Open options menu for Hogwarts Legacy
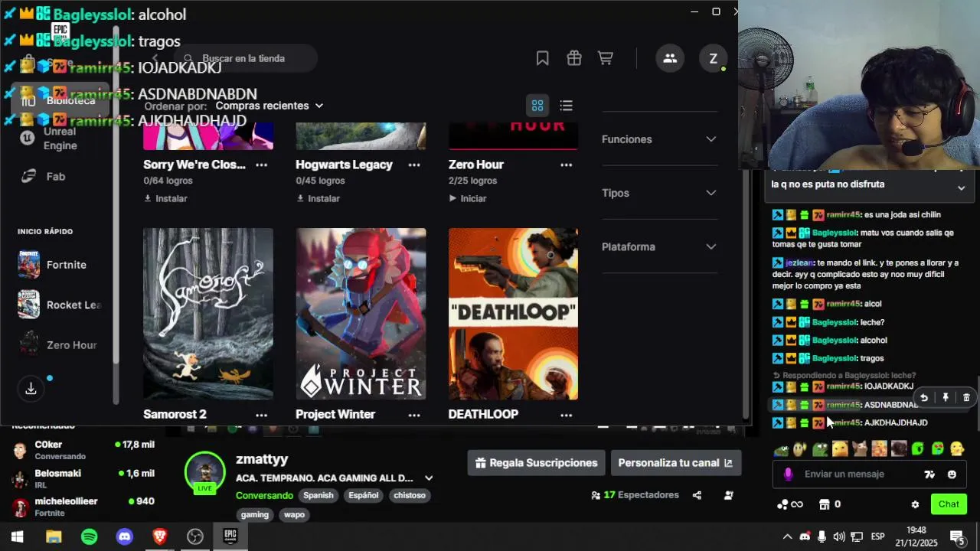Viewport: 980px width, 551px height. point(414,165)
